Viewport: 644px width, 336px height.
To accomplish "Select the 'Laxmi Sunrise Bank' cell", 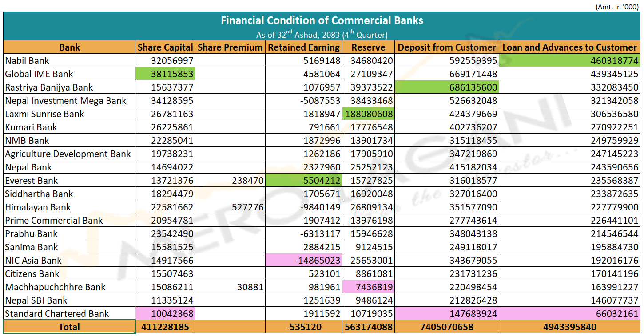I will 69,114.
